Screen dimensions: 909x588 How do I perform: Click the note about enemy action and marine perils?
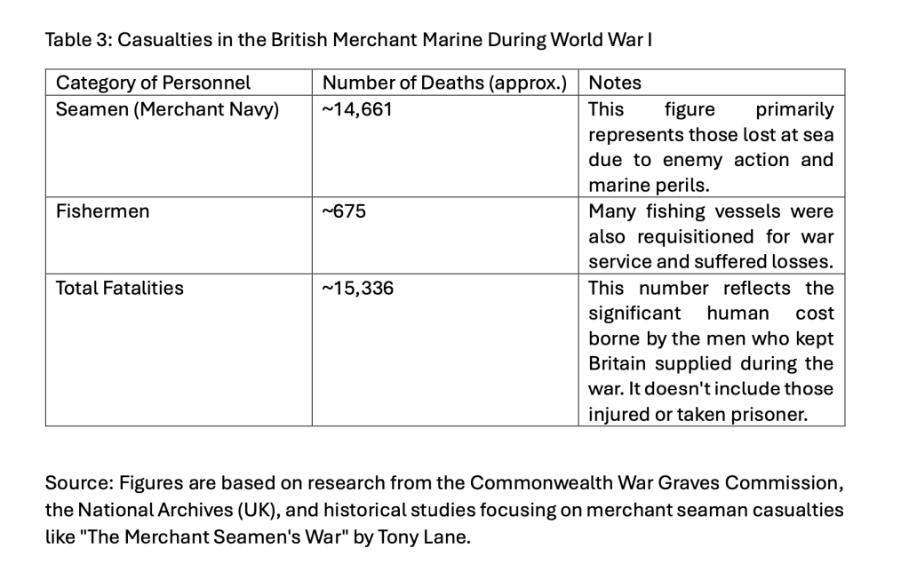pos(711,147)
